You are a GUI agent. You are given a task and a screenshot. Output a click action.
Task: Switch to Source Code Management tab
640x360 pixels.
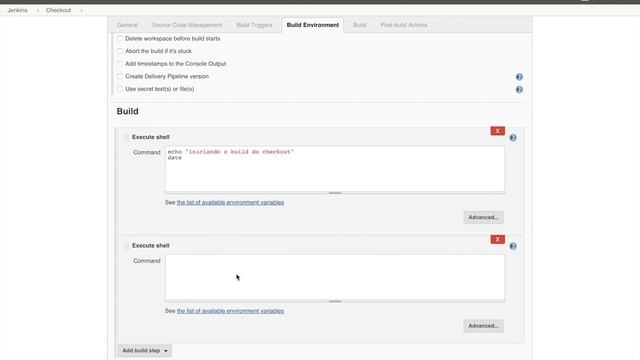point(187,25)
